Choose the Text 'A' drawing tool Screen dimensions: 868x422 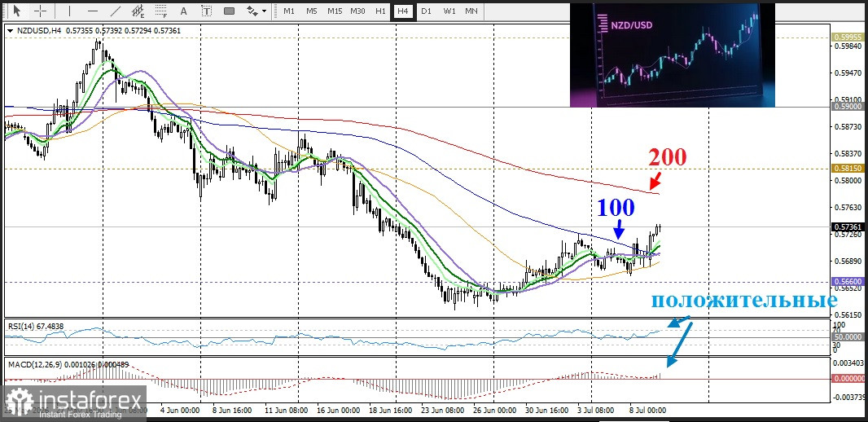coord(184,11)
